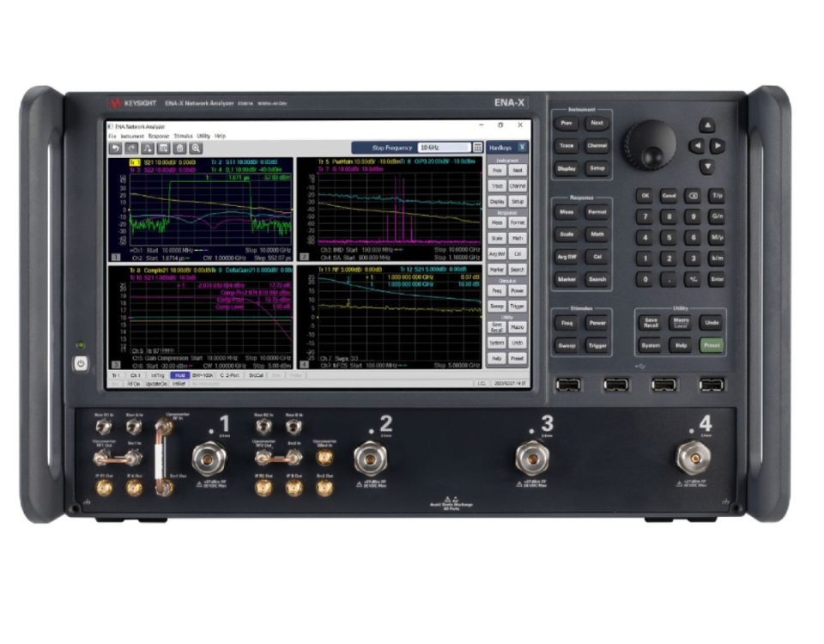Click the rotary knob on front panel
Viewport: 824px width, 644px height.
(654, 141)
